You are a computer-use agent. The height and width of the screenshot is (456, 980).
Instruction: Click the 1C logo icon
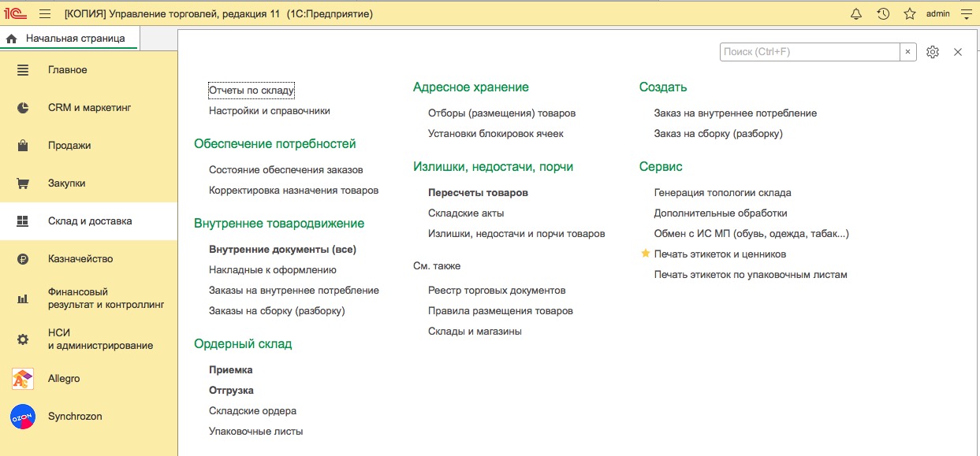pyautogui.click(x=16, y=13)
